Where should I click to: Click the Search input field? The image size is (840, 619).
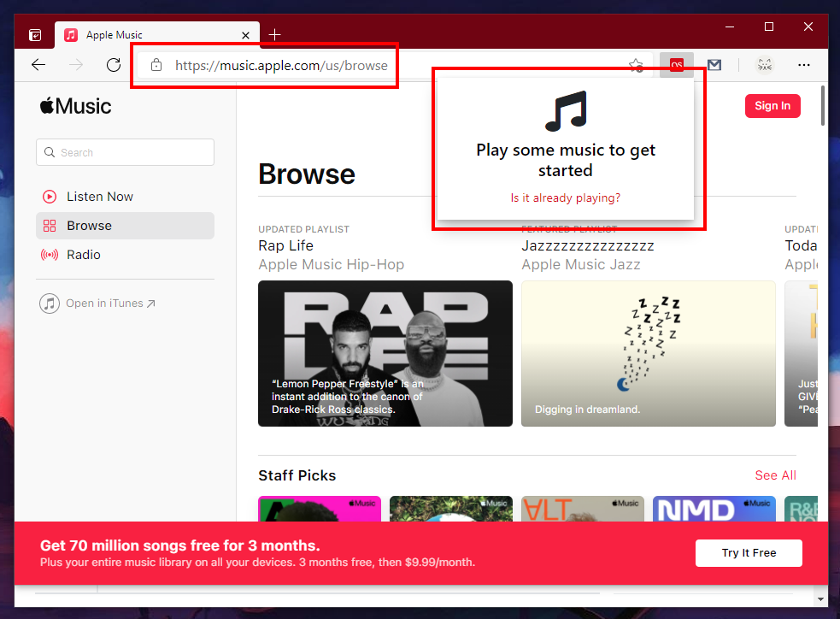pos(125,151)
